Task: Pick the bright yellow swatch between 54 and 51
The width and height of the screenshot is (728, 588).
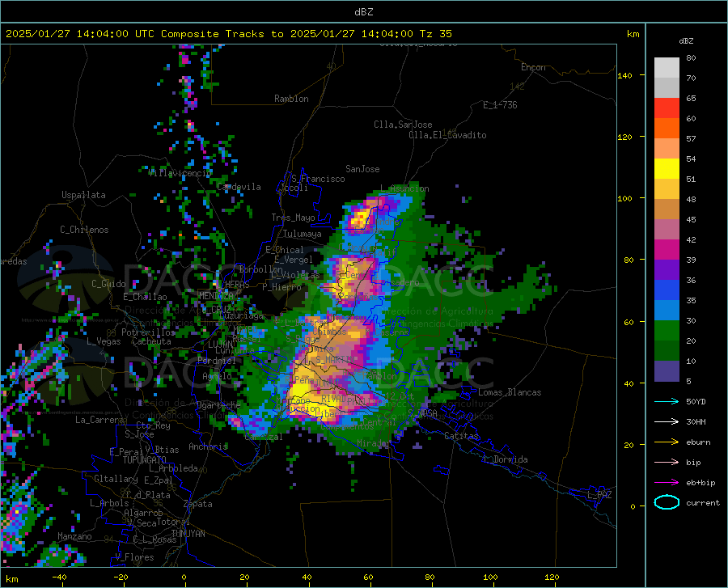Action: [x=667, y=169]
